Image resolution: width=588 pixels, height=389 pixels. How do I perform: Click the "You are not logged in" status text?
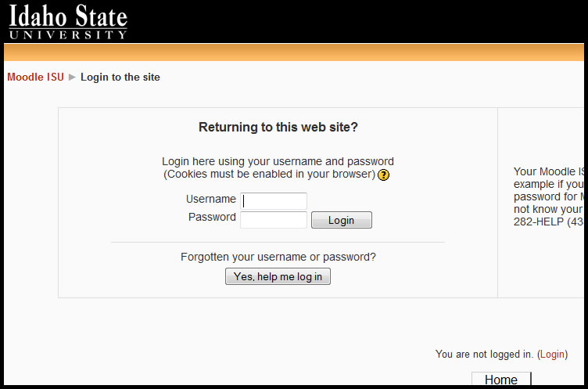pyautogui.click(x=484, y=354)
